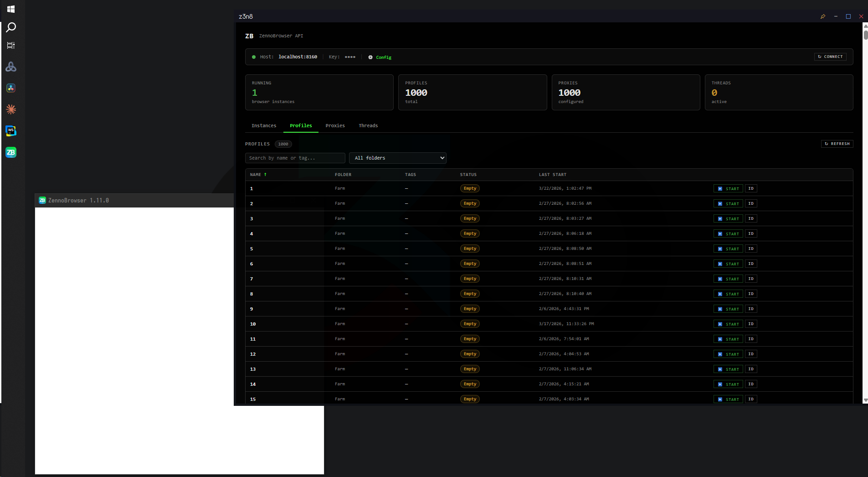This screenshot has width=868, height=477.
Task: Click the FOLDER column header
Action: (x=343, y=175)
